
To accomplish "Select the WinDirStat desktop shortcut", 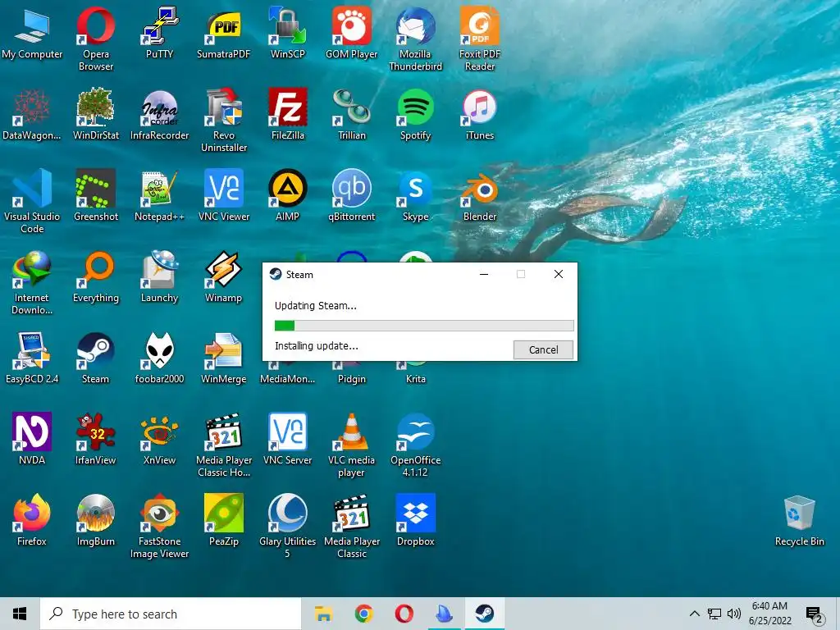I will 96,114.
